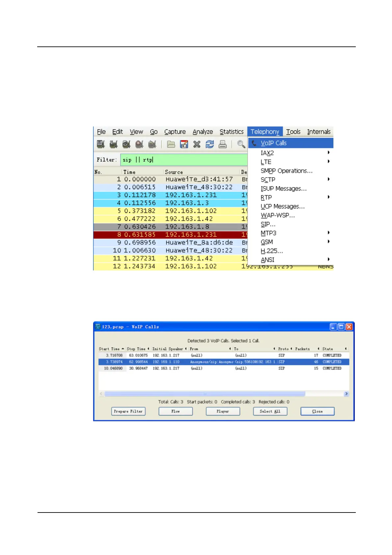Select VoIP Calls from Telephony menu
Viewport: 392px width, 555px height.
pos(291,143)
